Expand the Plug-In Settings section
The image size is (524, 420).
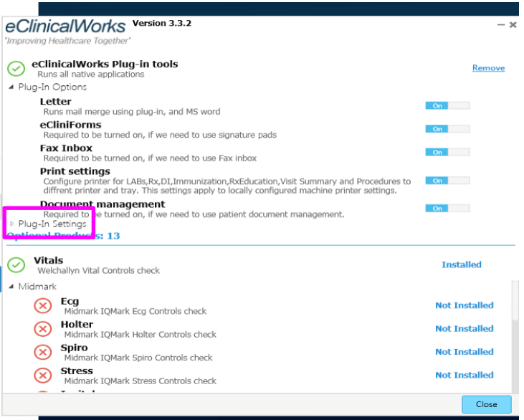[x=11, y=224]
